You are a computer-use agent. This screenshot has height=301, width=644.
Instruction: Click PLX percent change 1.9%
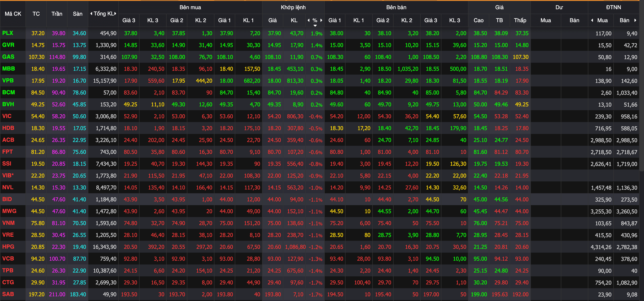[x=316, y=33]
